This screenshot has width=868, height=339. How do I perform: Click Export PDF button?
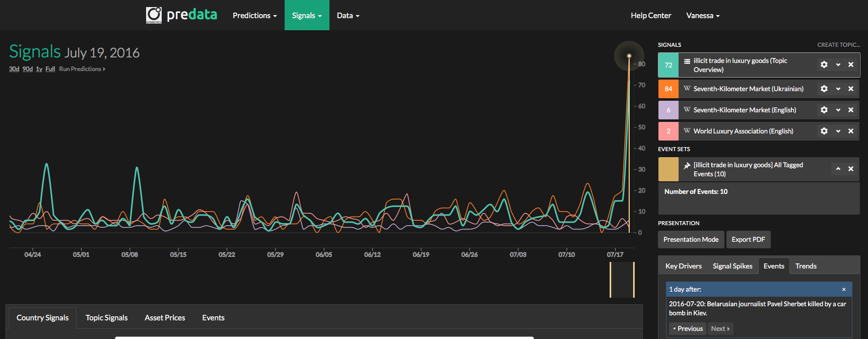748,239
